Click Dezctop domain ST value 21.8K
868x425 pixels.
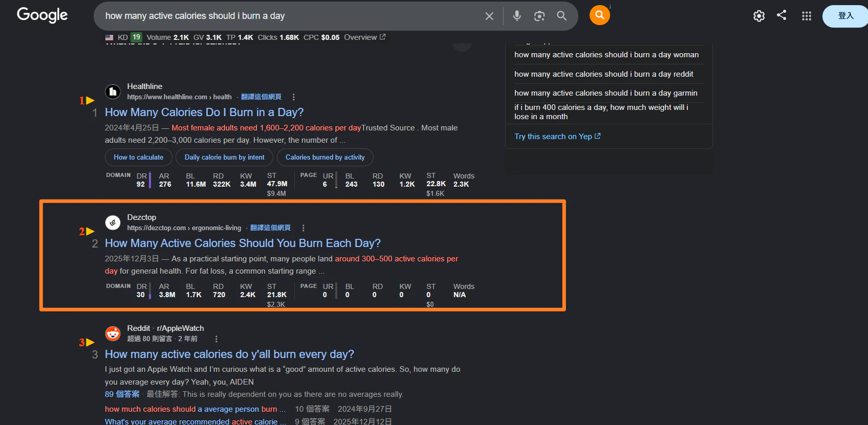[x=277, y=295]
